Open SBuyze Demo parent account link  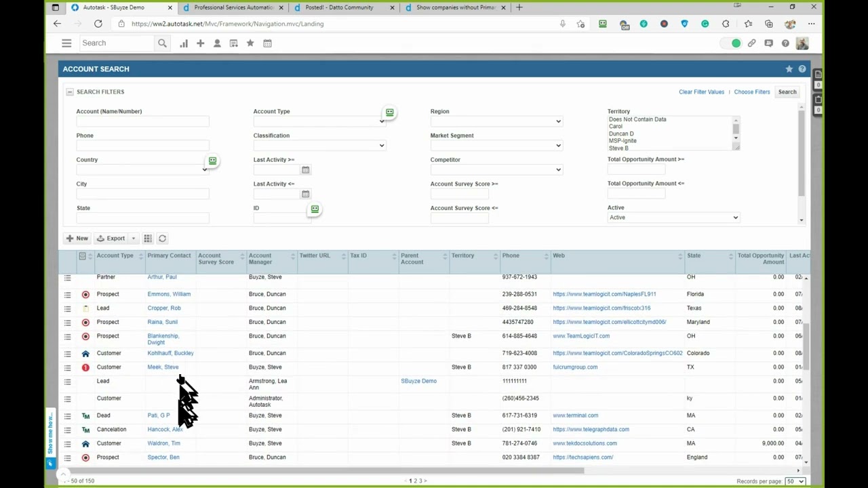(418, 381)
